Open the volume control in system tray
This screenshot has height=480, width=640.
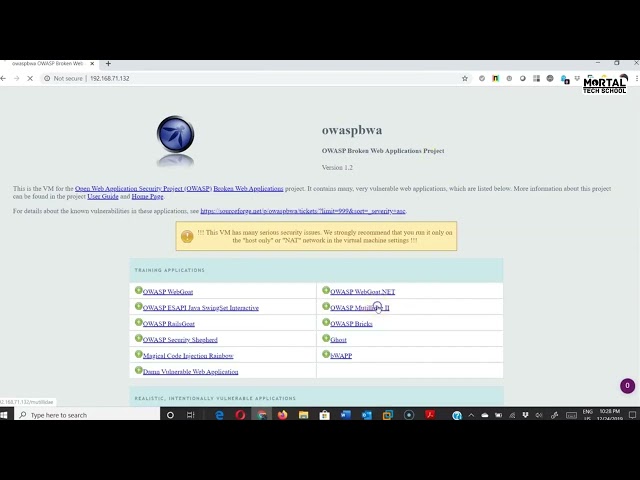pos(539,415)
